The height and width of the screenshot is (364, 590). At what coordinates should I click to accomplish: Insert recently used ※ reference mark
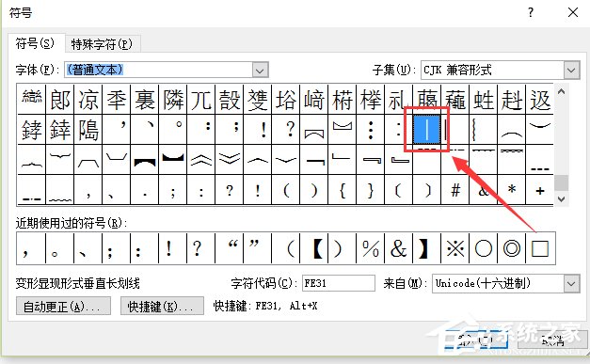[454, 248]
